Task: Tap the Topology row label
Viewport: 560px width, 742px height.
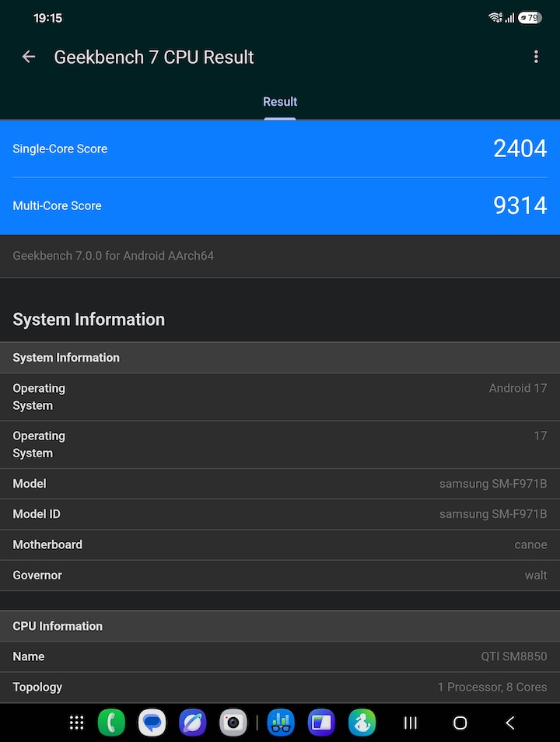Action: tap(37, 687)
